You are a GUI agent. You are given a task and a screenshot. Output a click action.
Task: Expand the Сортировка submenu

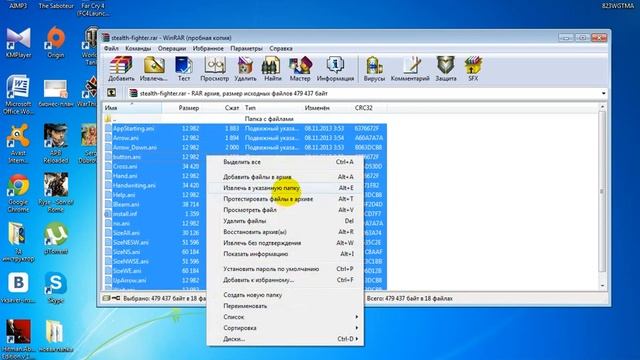pyautogui.click(x=285, y=328)
